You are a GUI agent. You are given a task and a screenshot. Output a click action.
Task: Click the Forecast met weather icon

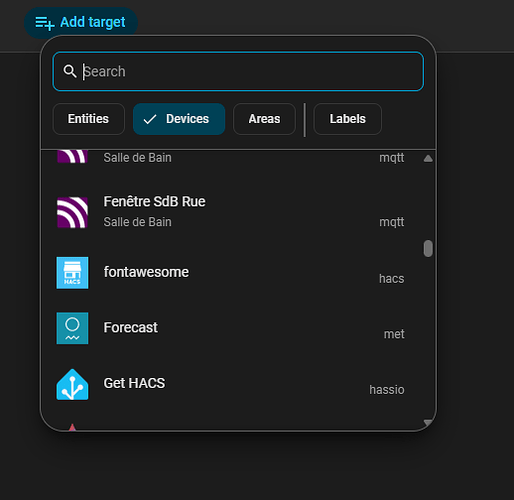tap(72, 328)
